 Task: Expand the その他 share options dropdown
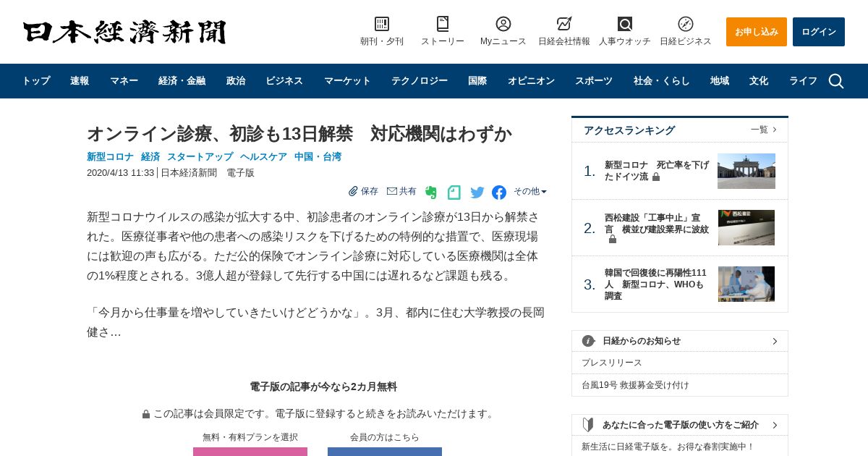[530, 191]
